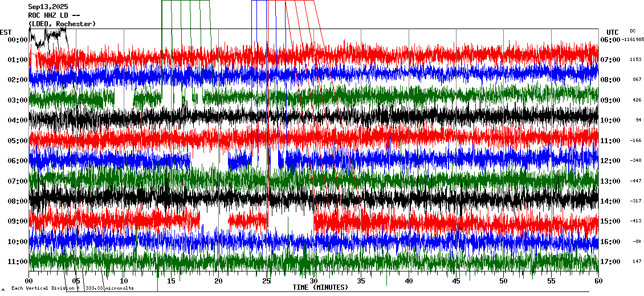Click the UTC column header
Screen dimensions: 644x296
coord(613,32)
